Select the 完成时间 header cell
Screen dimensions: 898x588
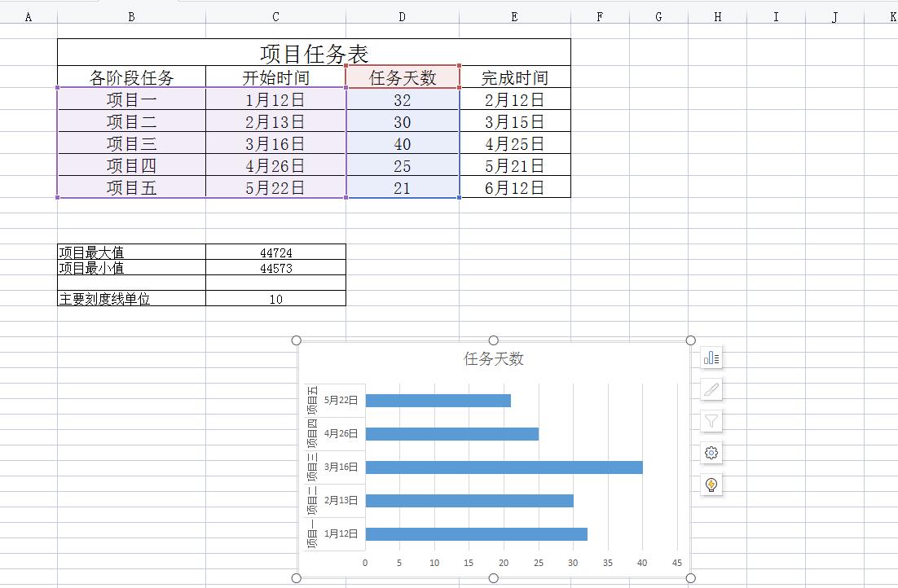514,77
